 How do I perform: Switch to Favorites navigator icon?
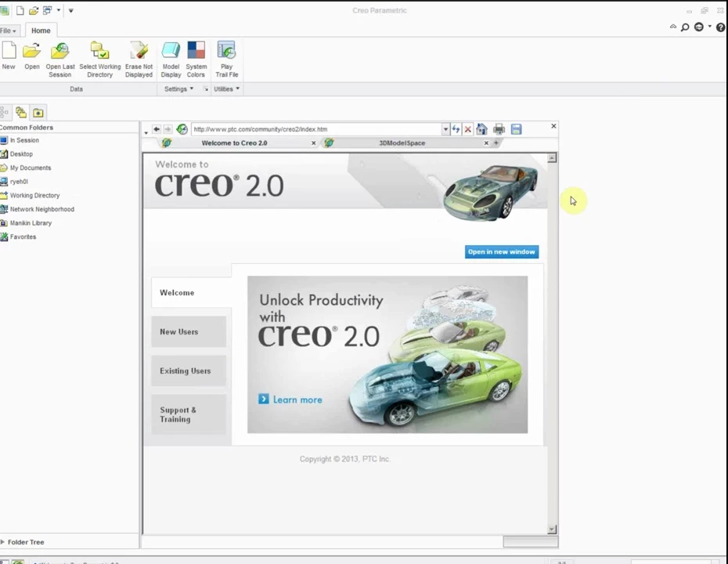(38, 113)
